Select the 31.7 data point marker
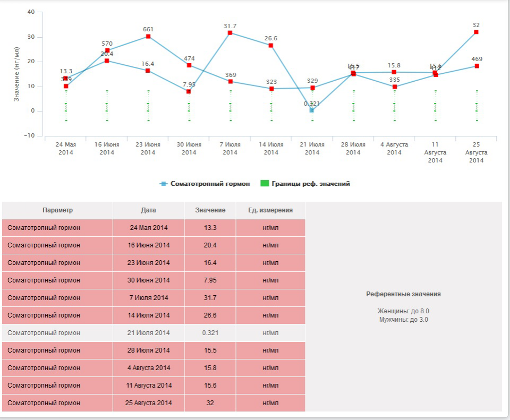Image resolution: width=510 pixels, height=420 pixels. pyautogui.click(x=230, y=33)
